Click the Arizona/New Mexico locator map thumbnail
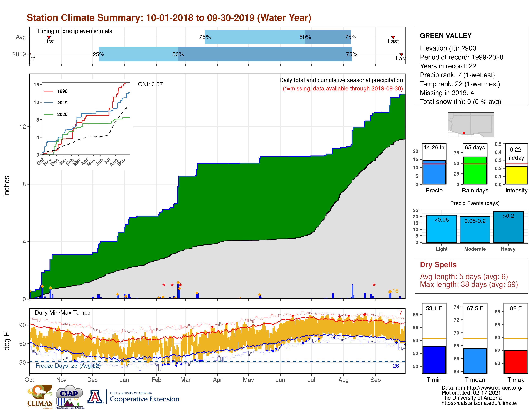 click(x=471, y=124)
